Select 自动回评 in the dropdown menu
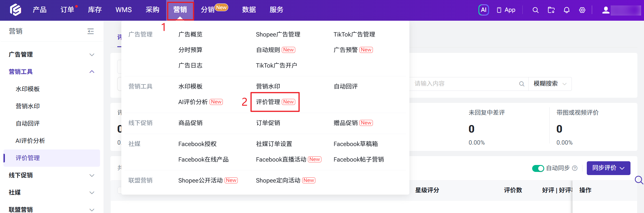 coord(346,87)
